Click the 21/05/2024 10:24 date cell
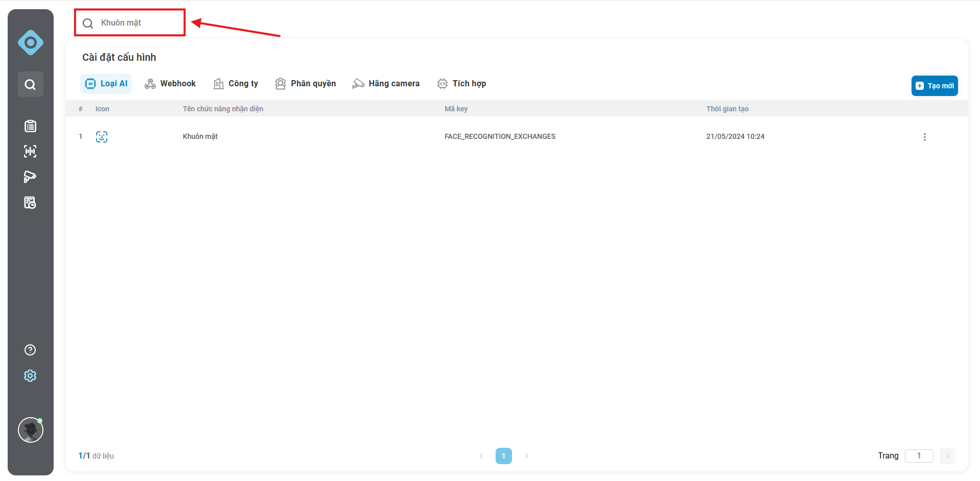This screenshot has width=980, height=481. (735, 136)
